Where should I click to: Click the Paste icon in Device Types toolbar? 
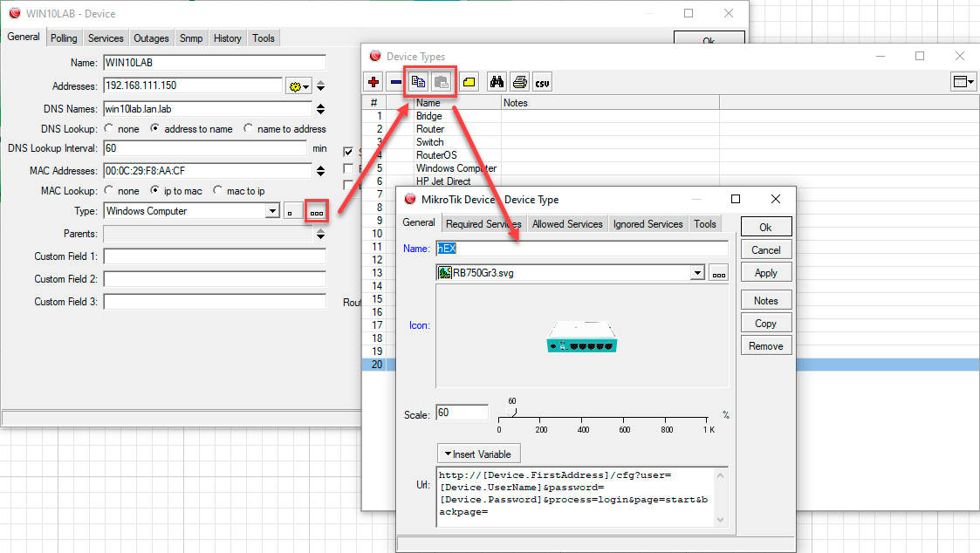pos(442,82)
